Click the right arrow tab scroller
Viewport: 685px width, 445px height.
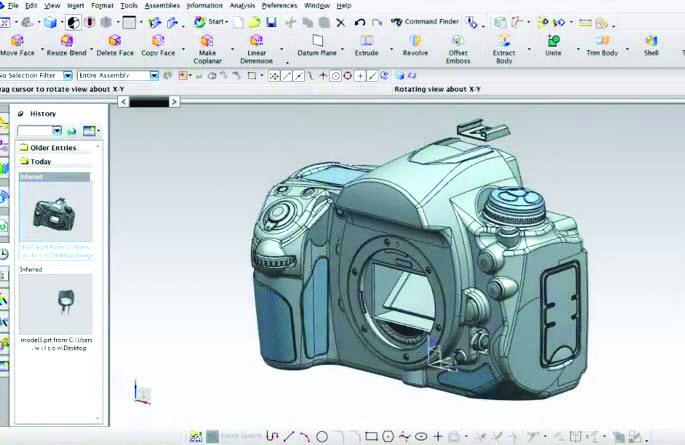pos(174,102)
